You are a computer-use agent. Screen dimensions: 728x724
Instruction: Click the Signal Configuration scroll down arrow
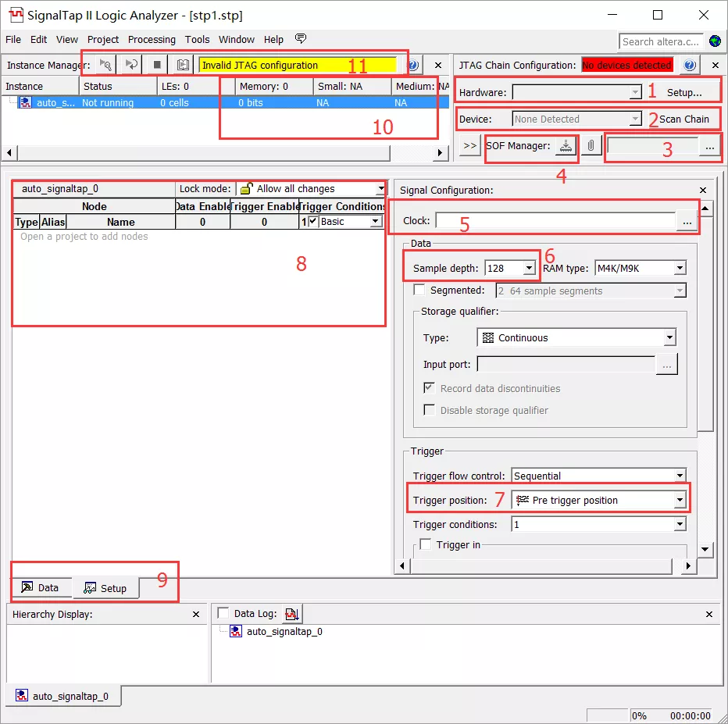click(x=705, y=549)
